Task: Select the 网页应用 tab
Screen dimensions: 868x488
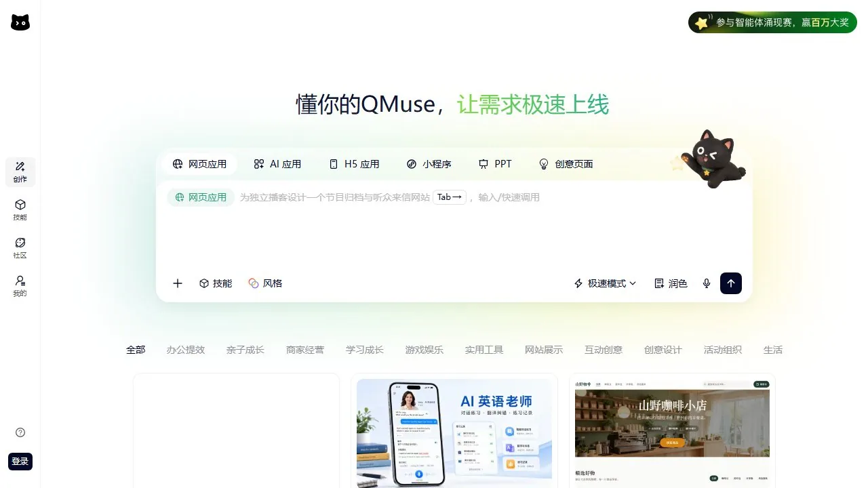Action: point(199,164)
